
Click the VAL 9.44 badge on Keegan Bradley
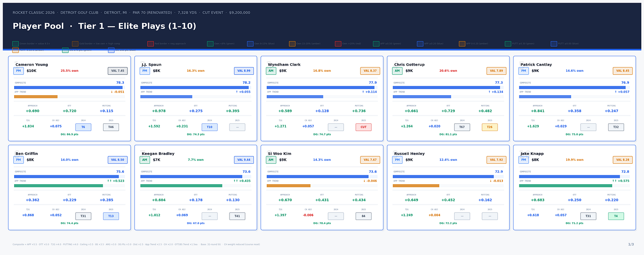point(244,160)
